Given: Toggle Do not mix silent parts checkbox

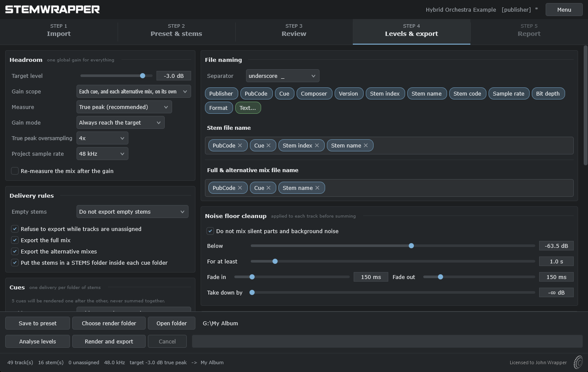Looking at the screenshot, I should (x=210, y=231).
